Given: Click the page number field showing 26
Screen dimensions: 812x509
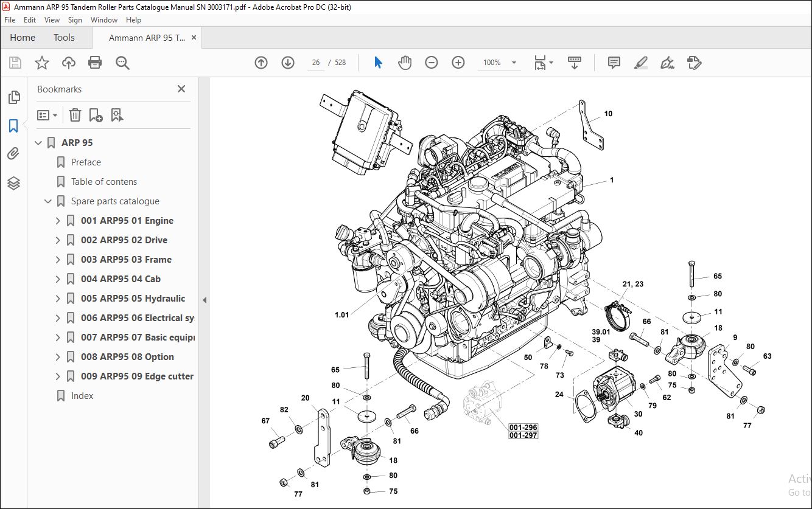Looking at the screenshot, I should [315, 63].
